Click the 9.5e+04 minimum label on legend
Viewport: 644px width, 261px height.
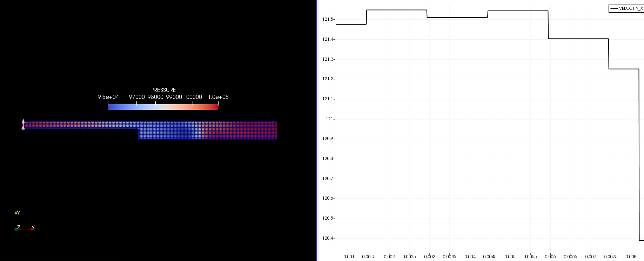click(108, 97)
